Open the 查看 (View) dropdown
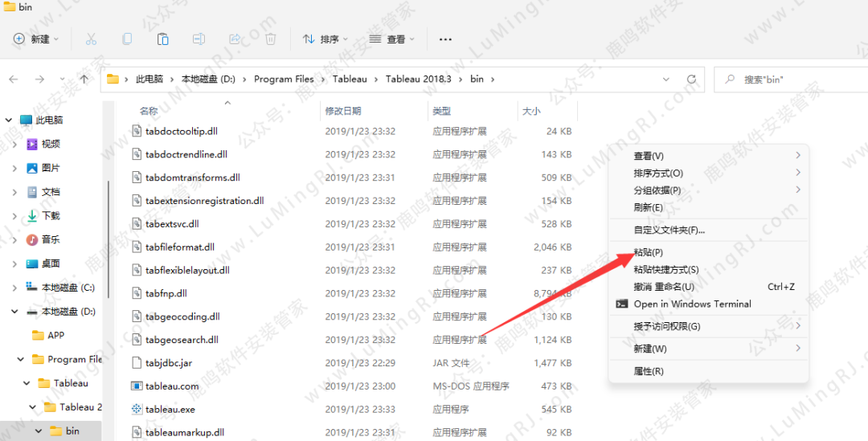The image size is (868, 441). click(x=392, y=39)
